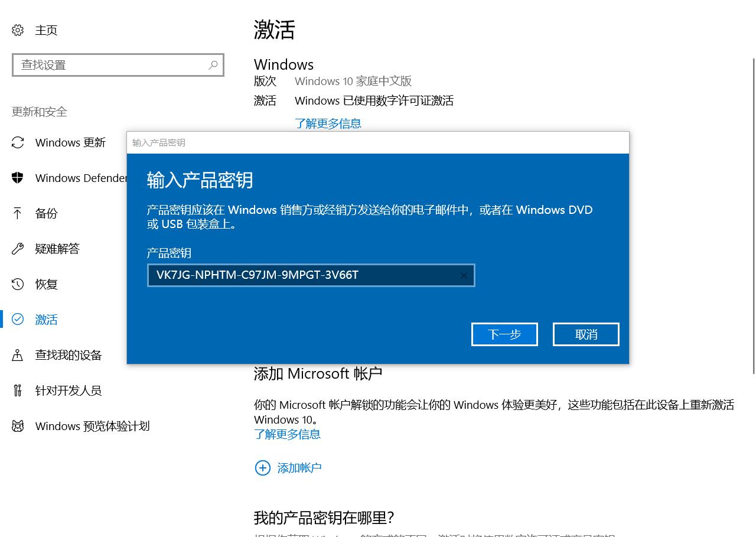Open Windows 预览体验计划 page
Viewport: 756px width, 537px height.
92,426
